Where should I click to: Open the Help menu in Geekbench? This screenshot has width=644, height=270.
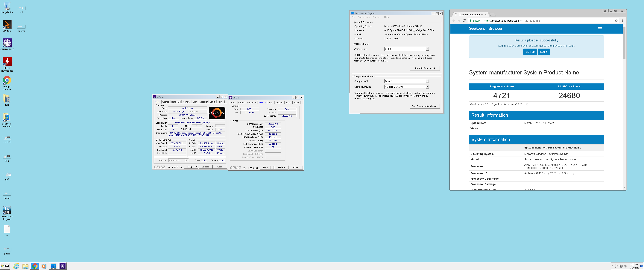coord(386,17)
